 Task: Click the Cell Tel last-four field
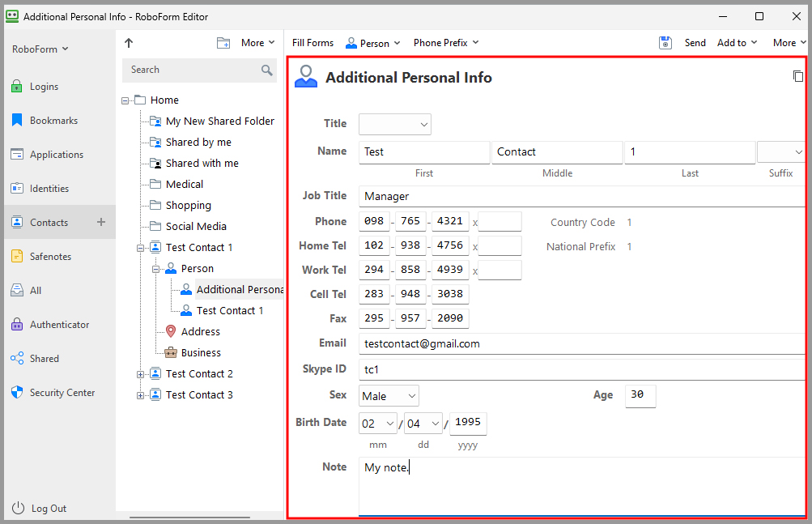450,294
